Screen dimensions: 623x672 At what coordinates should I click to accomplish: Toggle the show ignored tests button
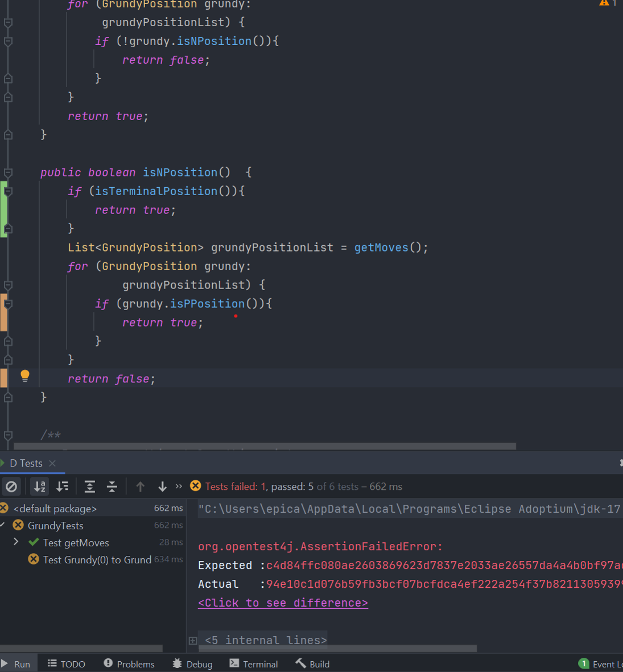click(11, 487)
